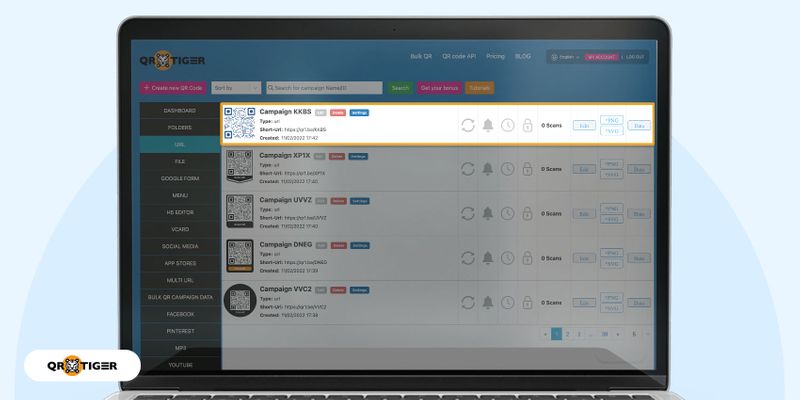Click the Data button for Campaign VVC2

coord(639,303)
